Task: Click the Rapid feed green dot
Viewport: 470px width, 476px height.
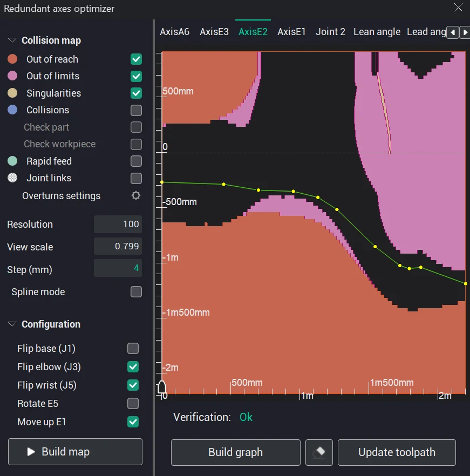Action: click(x=12, y=161)
